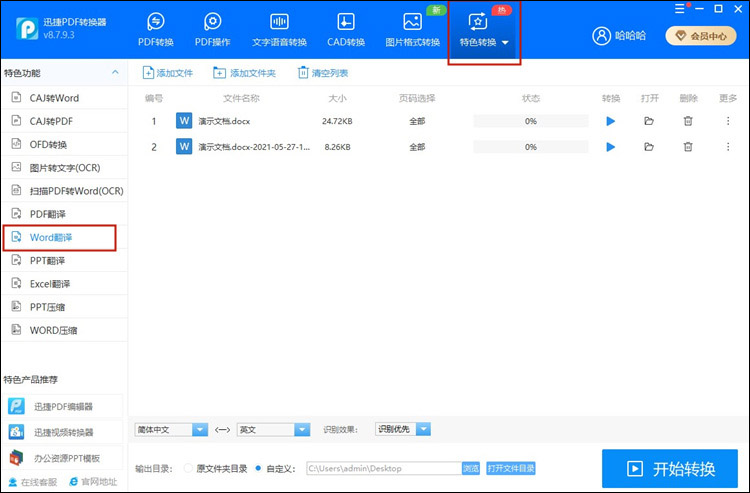Click the 文件名称 column header
750x493 pixels.
[x=242, y=98]
